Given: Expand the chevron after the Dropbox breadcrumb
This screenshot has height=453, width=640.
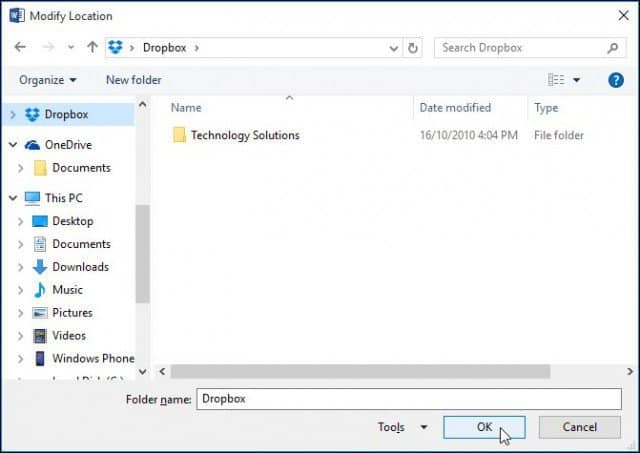Looking at the screenshot, I should click(197, 48).
